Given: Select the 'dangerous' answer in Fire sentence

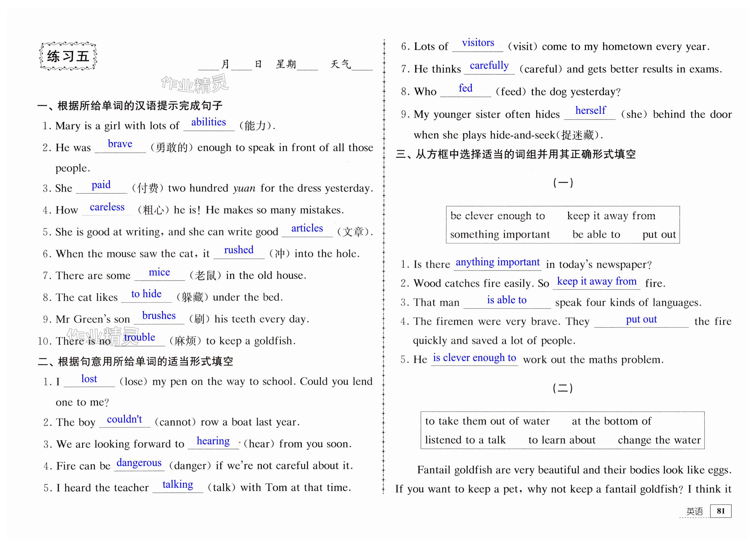Looking at the screenshot, I should 139,463.
